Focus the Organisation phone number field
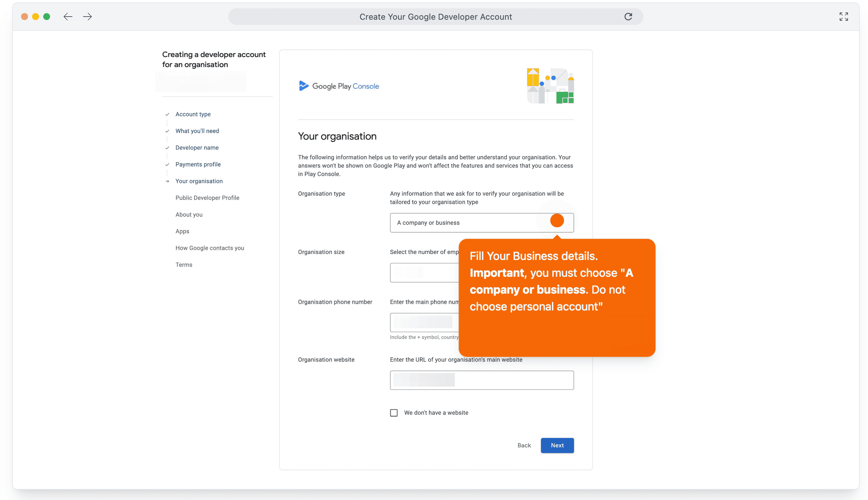 pos(424,322)
